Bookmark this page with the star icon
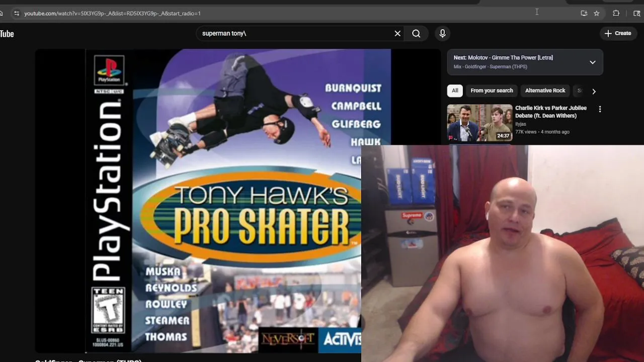 597,14
